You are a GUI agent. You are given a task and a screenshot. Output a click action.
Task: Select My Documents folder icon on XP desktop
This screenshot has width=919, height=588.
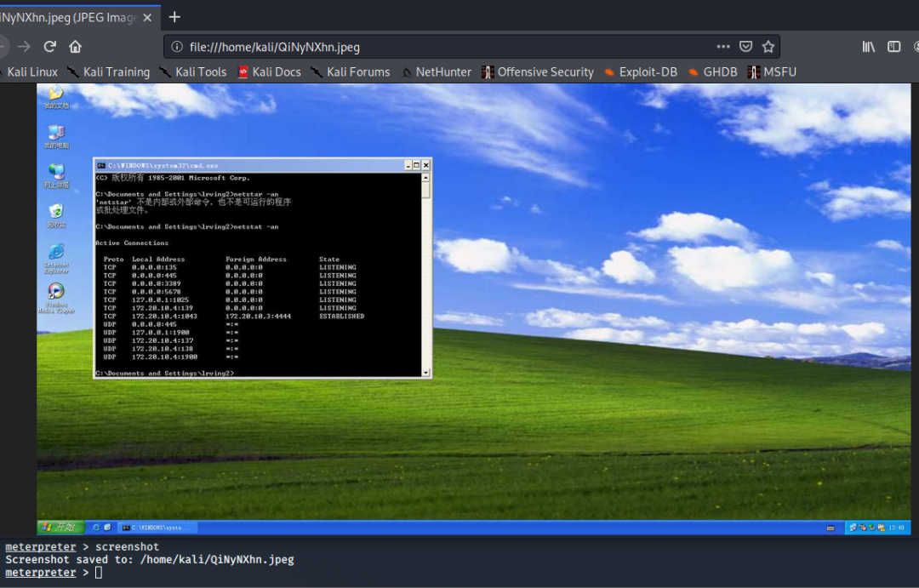56,97
